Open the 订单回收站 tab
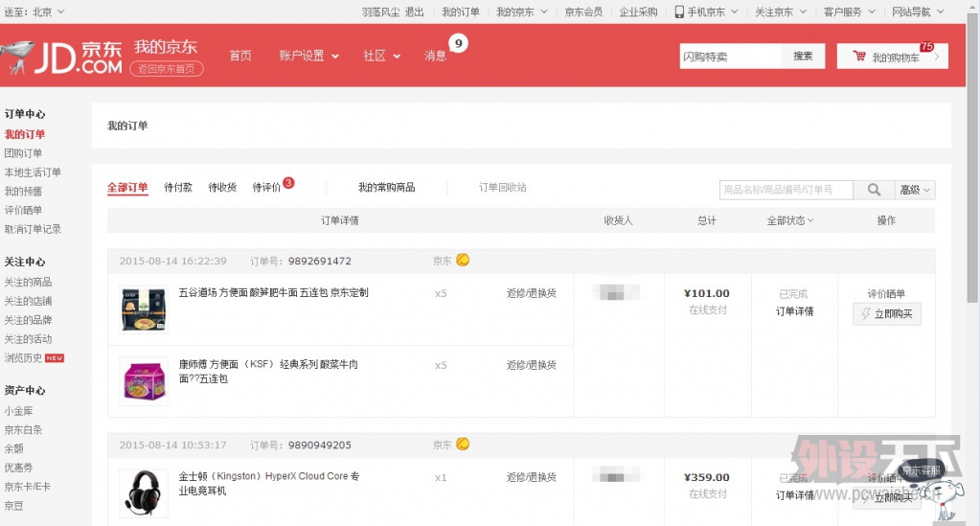The image size is (980, 526). point(503,187)
